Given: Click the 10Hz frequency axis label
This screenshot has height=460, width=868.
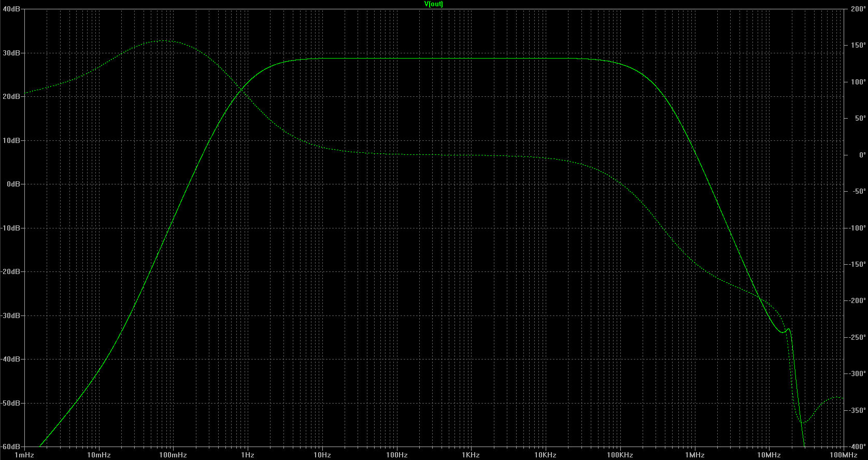Looking at the screenshot, I should (x=322, y=455).
